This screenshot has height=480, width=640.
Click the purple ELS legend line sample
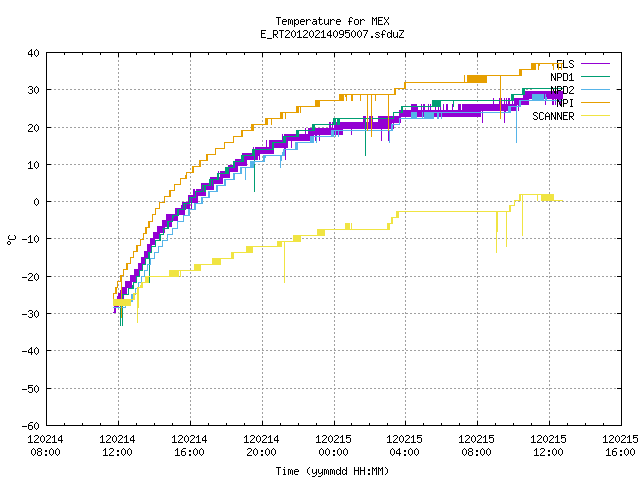pos(595,64)
